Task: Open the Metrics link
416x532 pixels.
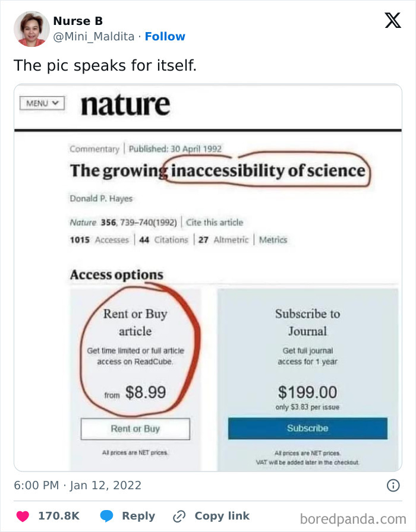Action: pos(273,240)
